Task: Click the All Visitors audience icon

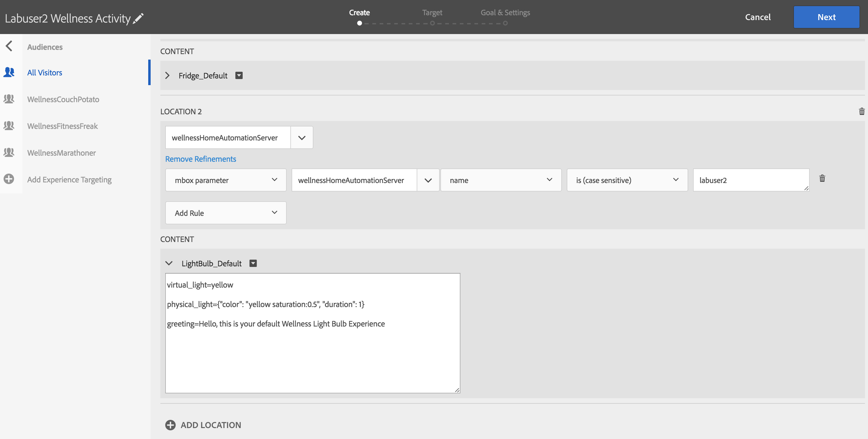Action: pyautogui.click(x=9, y=72)
